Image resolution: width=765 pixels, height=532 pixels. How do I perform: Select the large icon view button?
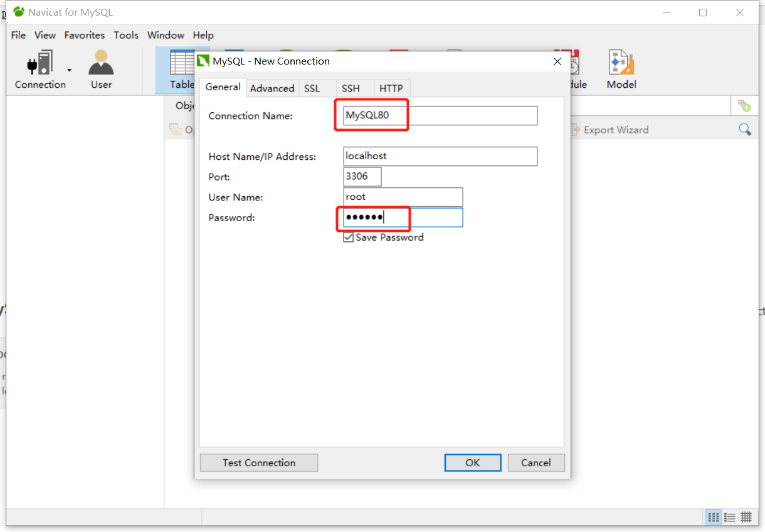[713, 517]
